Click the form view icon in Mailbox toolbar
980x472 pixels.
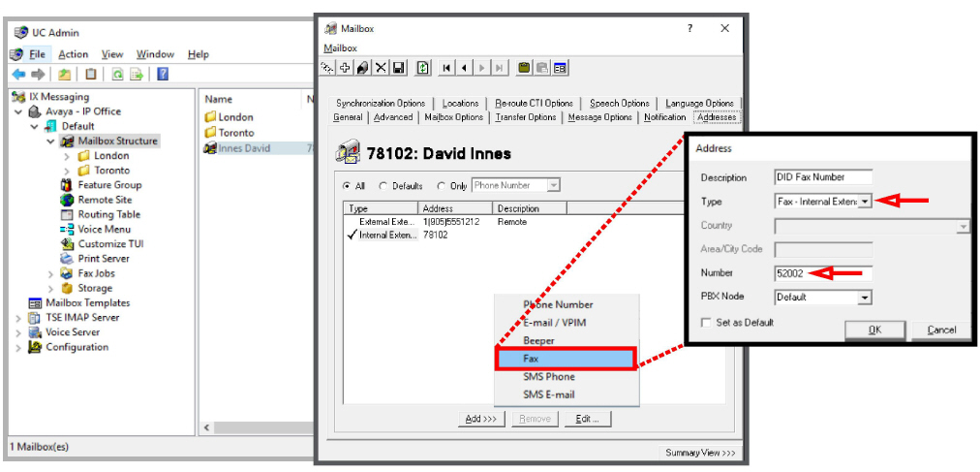coord(560,68)
